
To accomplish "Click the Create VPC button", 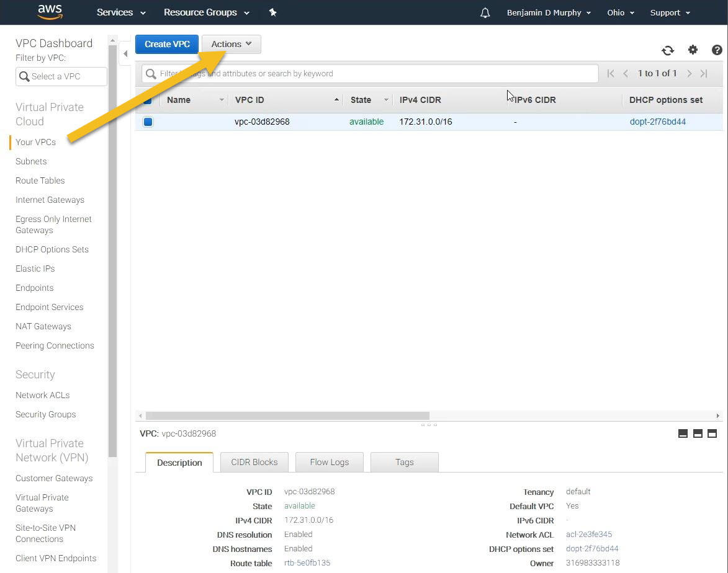I will point(167,44).
